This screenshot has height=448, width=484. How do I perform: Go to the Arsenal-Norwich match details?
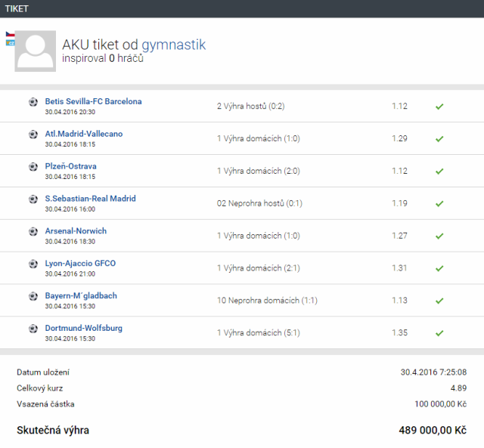point(76,231)
